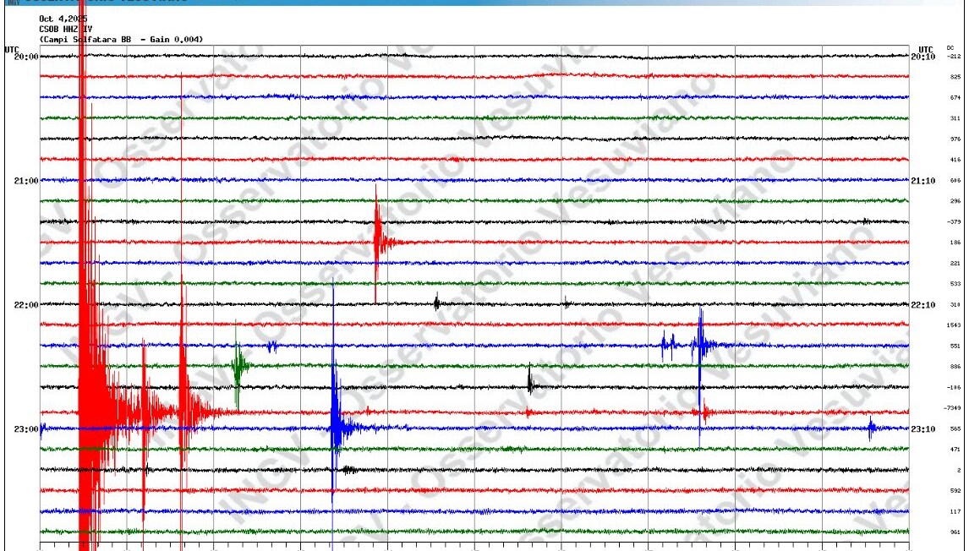This screenshot has height=551, width=980.
Task: Click the Campi Solfatara BB gain text
Action: 120,39
